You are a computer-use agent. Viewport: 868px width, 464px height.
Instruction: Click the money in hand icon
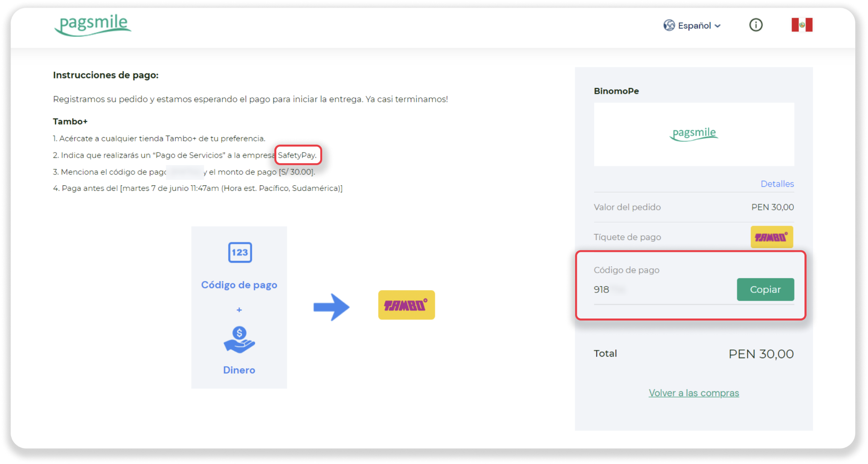click(x=239, y=340)
